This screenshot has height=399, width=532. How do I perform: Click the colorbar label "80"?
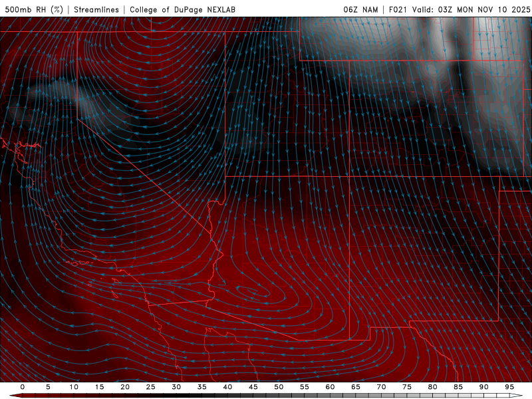point(432,387)
